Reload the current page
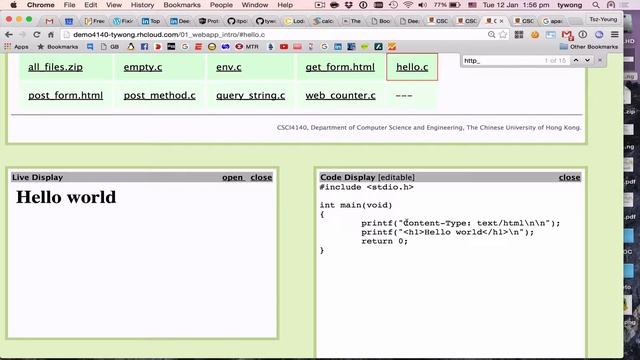 (37, 35)
